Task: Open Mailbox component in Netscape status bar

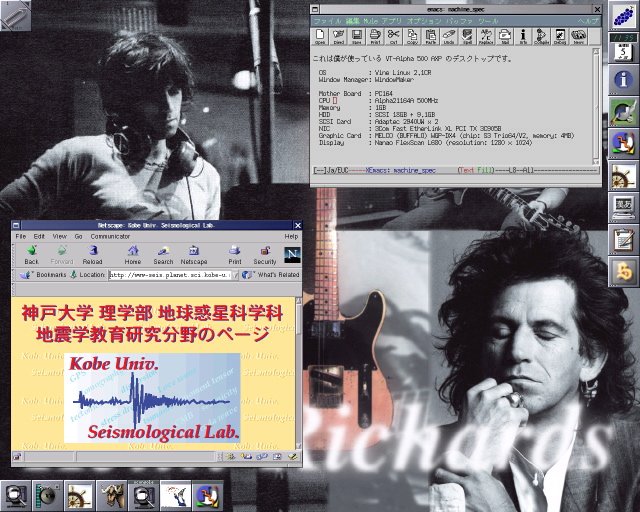Action: pyautogui.click(x=246, y=456)
